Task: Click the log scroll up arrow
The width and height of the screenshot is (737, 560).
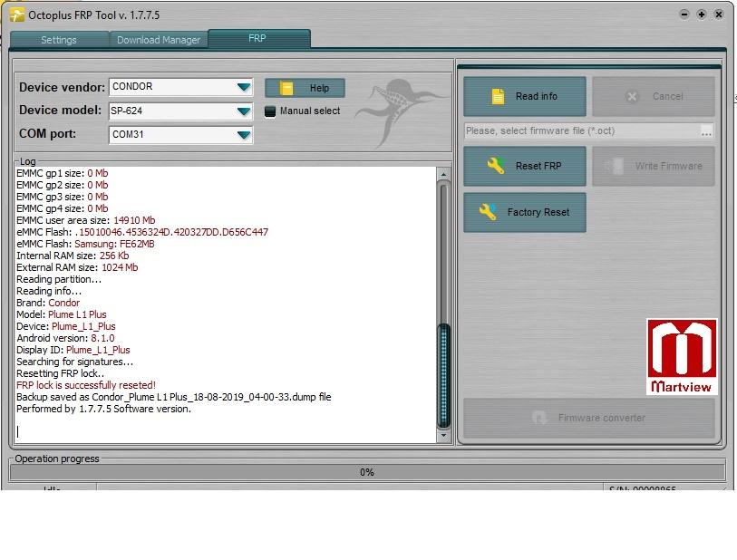Action: (443, 174)
